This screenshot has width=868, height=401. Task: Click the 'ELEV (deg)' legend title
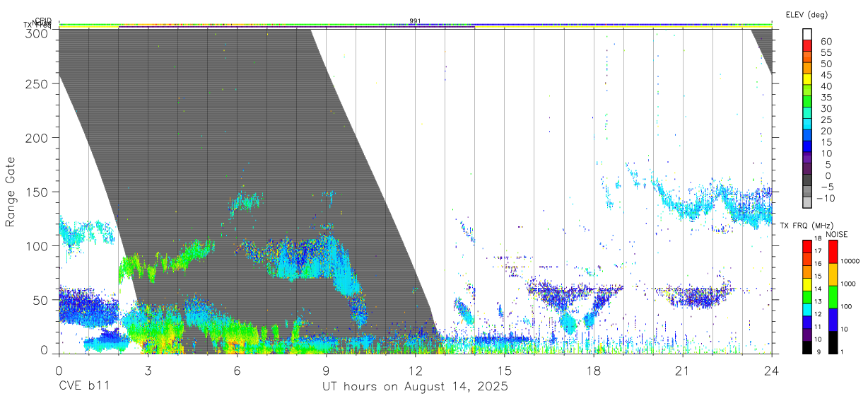point(807,15)
